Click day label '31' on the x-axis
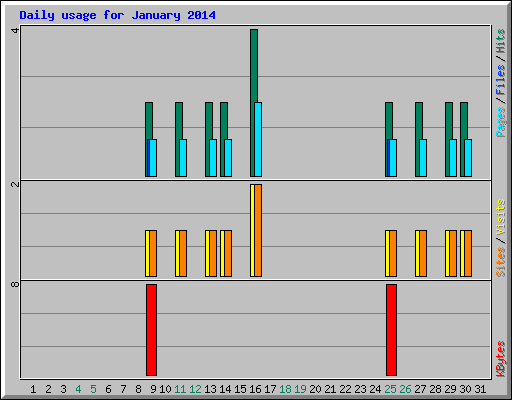Screen dimensions: 512x400 480,389
